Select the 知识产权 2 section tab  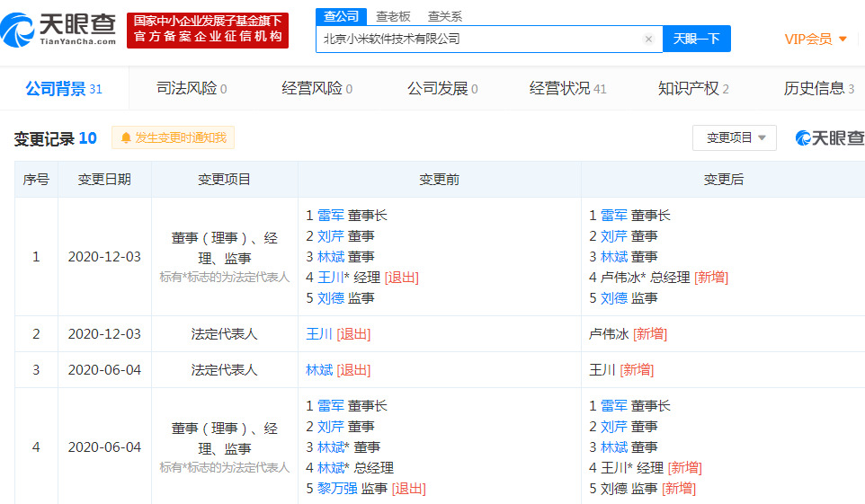[x=693, y=88]
